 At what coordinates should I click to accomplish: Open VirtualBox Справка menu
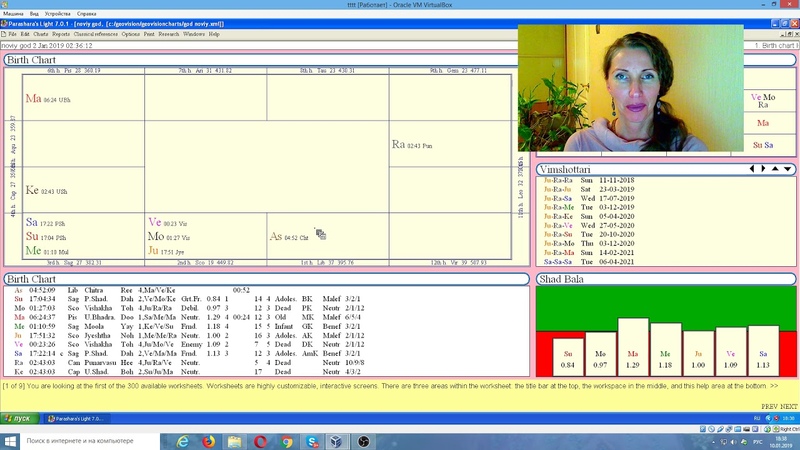[87, 14]
